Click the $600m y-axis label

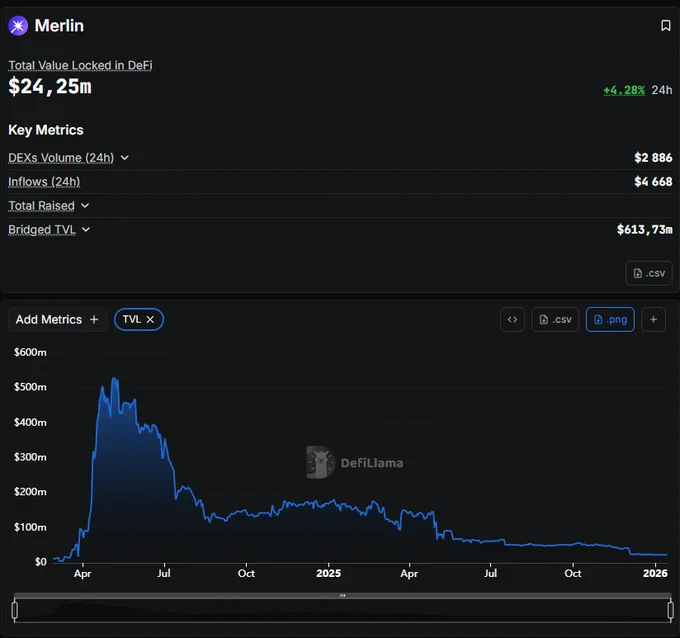[x=30, y=352]
